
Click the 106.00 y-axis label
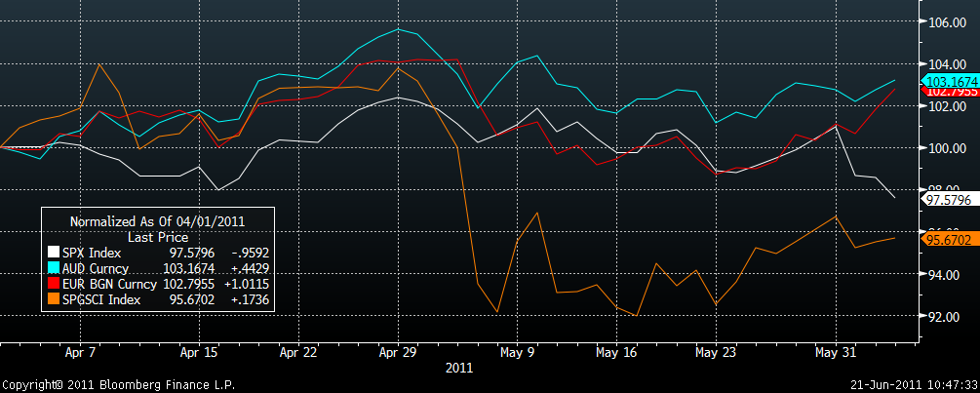948,22
